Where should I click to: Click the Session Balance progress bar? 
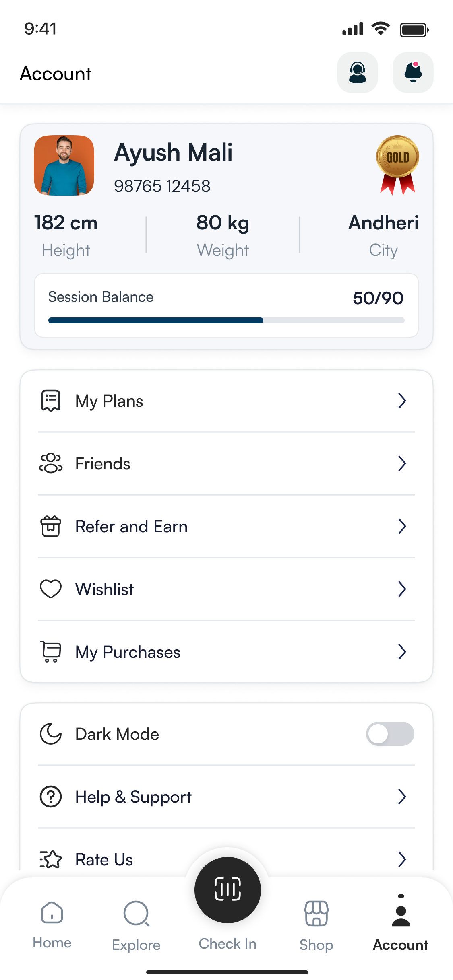coord(226,321)
